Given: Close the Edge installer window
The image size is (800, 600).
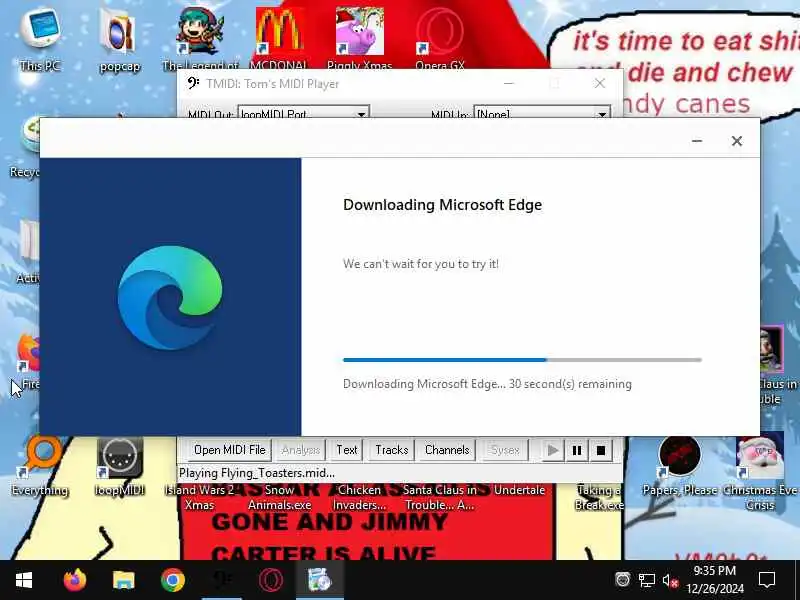Looking at the screenshot, I should point(737,141).
